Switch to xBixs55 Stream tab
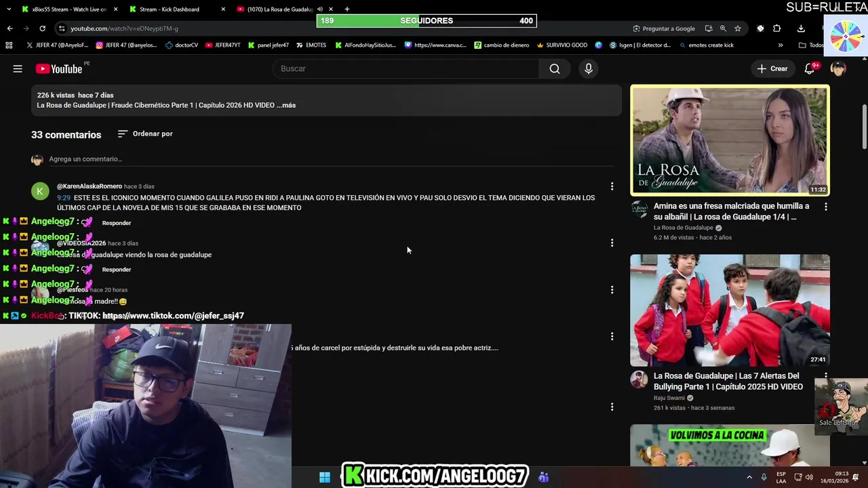868x488 pixels. click(x=68, y=9)
